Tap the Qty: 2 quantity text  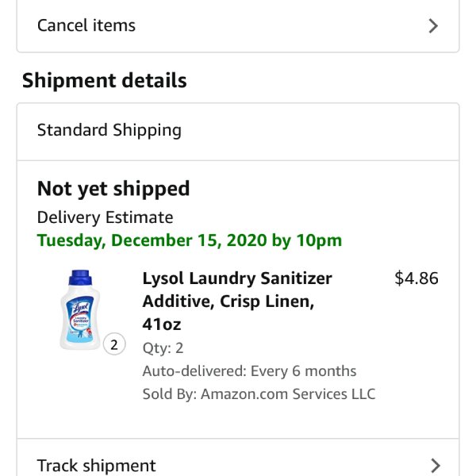[163, 348]
